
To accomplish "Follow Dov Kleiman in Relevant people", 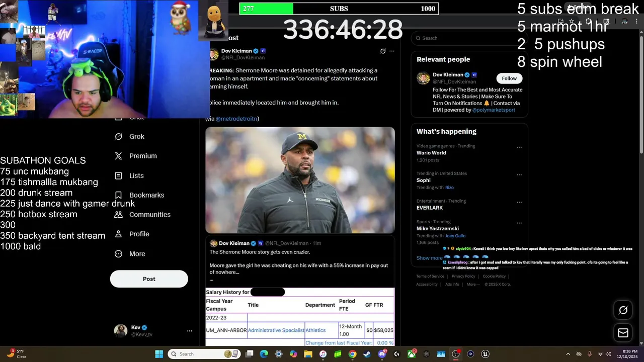I will tap(509, 78).
